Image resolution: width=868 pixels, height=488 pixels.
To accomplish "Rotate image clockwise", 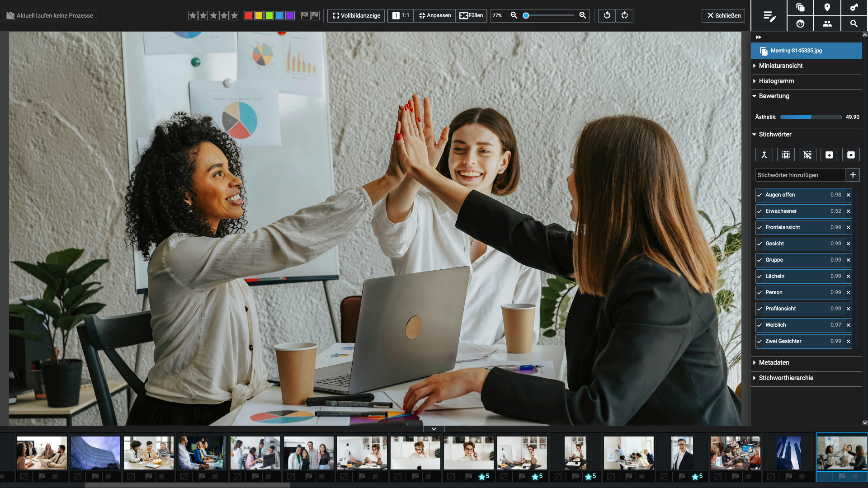I will [x=624, y=15].
